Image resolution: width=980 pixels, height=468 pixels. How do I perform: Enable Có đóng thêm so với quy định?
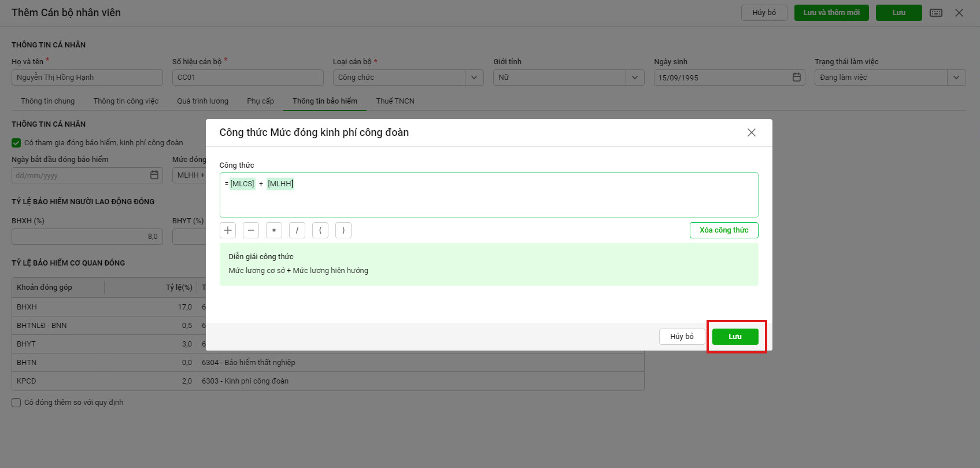(16, 403)
